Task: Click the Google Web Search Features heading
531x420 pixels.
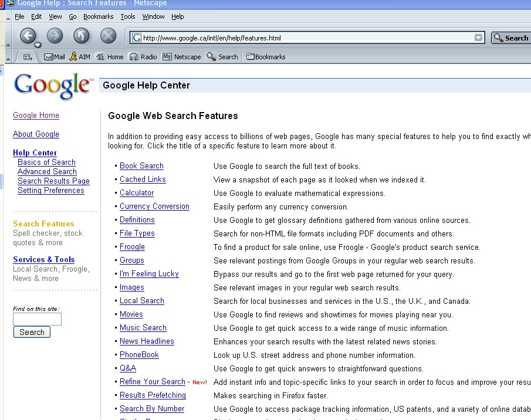Action: (173, 116)
